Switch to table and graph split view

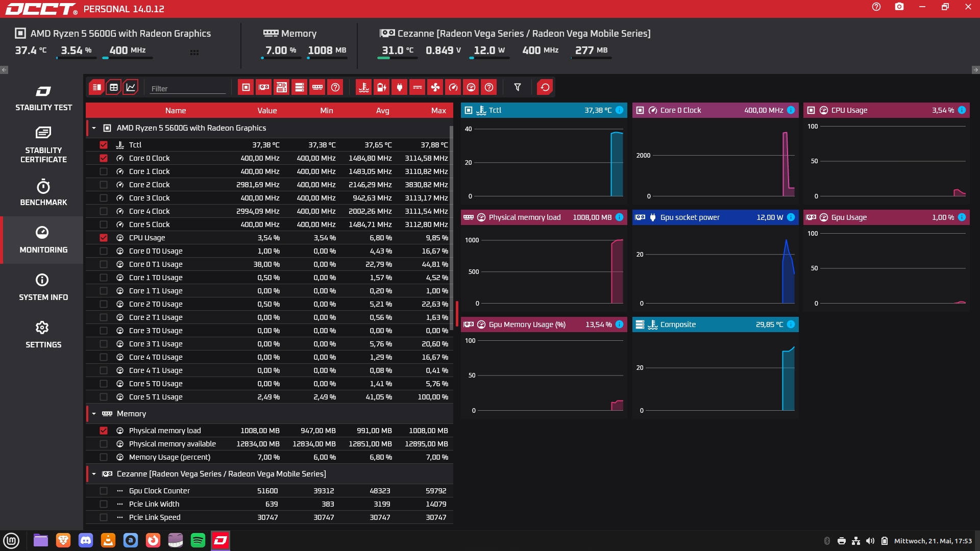point(96,87)
